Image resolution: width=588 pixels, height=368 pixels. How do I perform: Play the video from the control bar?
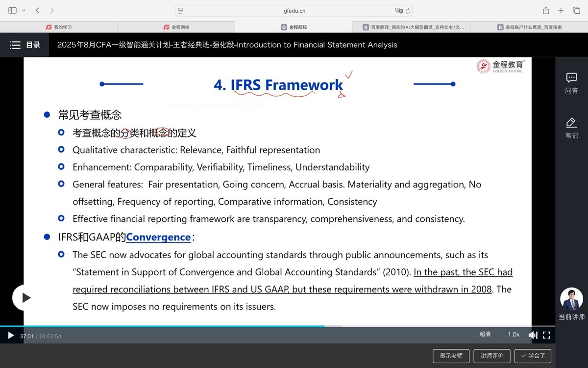(x=11, y=336)
